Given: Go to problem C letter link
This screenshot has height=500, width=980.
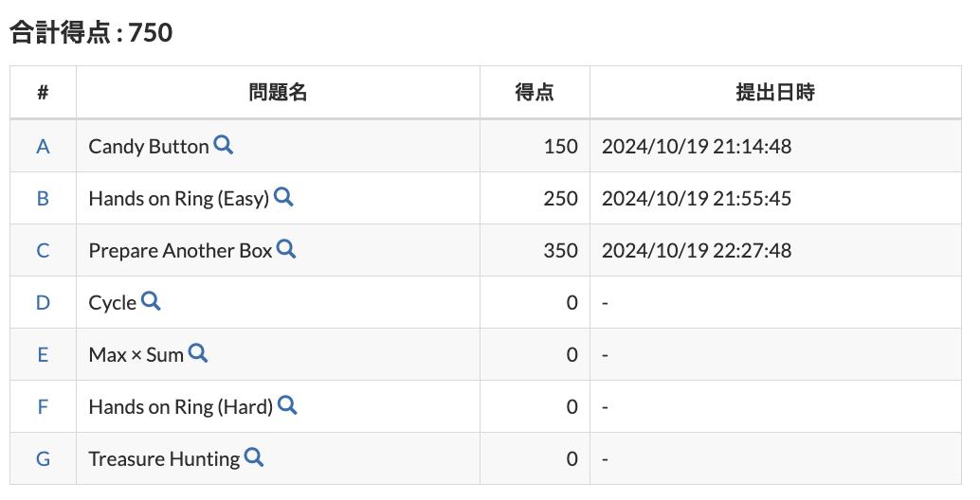Looking at the screenshot, I should click(x=43, y=251).
